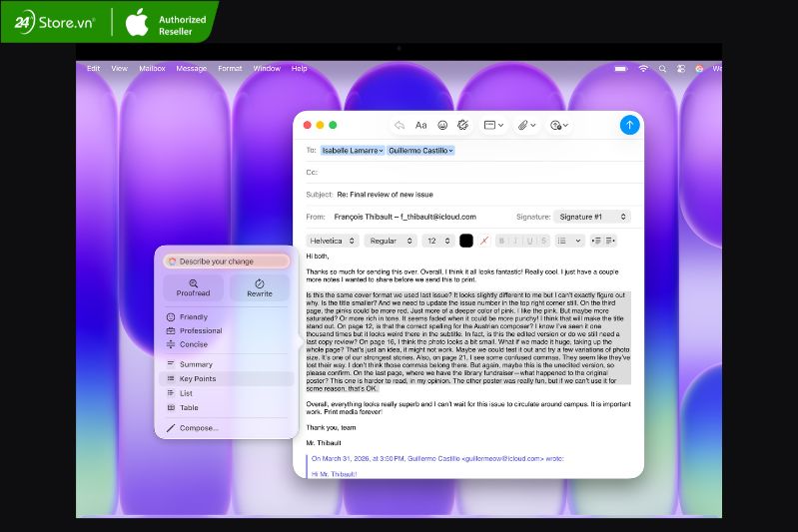Click the Writing Tools icon in mail toolbar
The image size is (798, 532).
463,126
